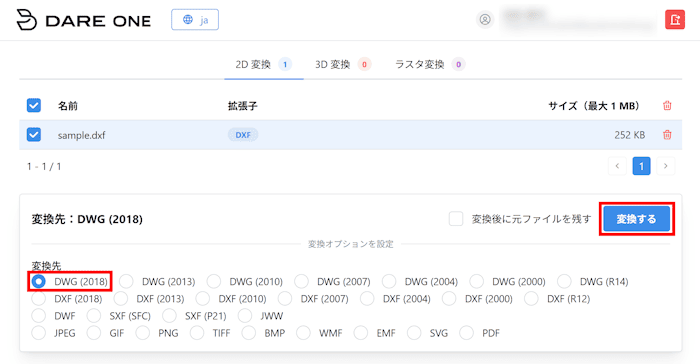Set output format to WMF
This screenshot has height=364, width=700.
tap(303, 333)
